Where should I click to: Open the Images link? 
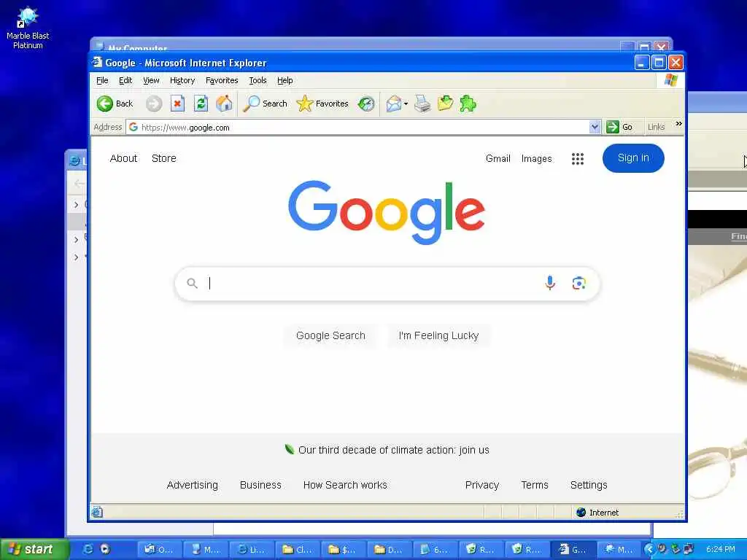pos(536,158)
